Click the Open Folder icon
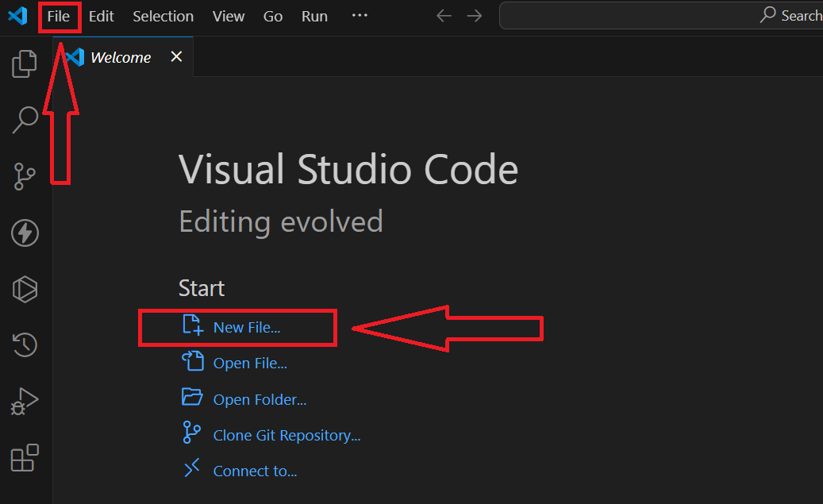The height and width of the screenshot is (504, 823). (x=192, y=397)
